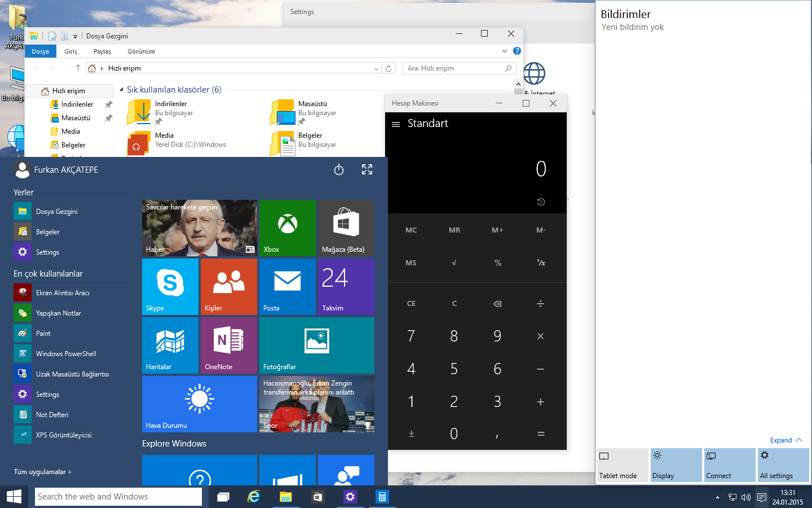Open the Xbox tile in Start menu
Viewport: 812px width, 508px height.
coord(287,228)
